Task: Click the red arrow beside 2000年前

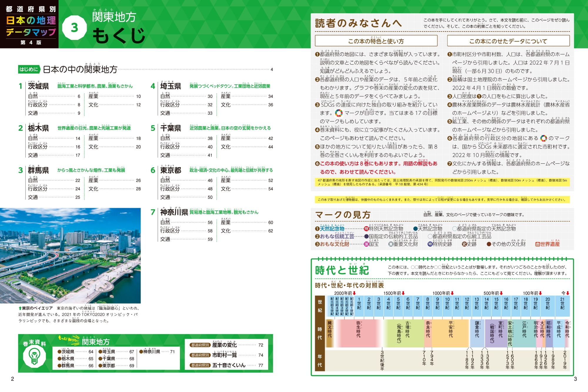Action: pos(354,293)
